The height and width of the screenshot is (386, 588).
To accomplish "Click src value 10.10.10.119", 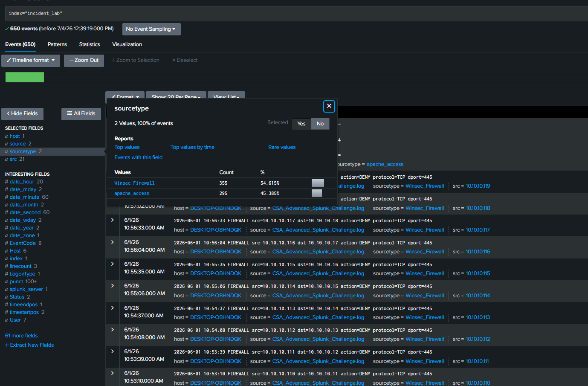I will click(478, 186).
